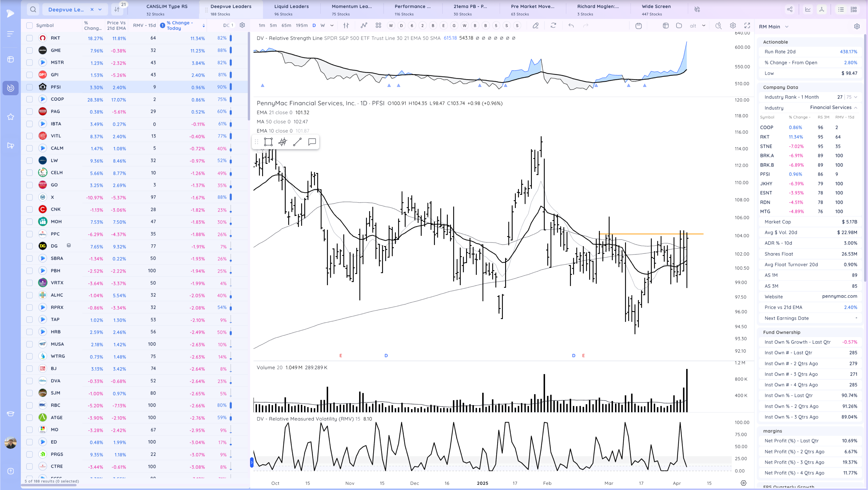Click the Symbol column header
Image resolution: width=868 pixels, height=490 pixels.
point(45,25)
